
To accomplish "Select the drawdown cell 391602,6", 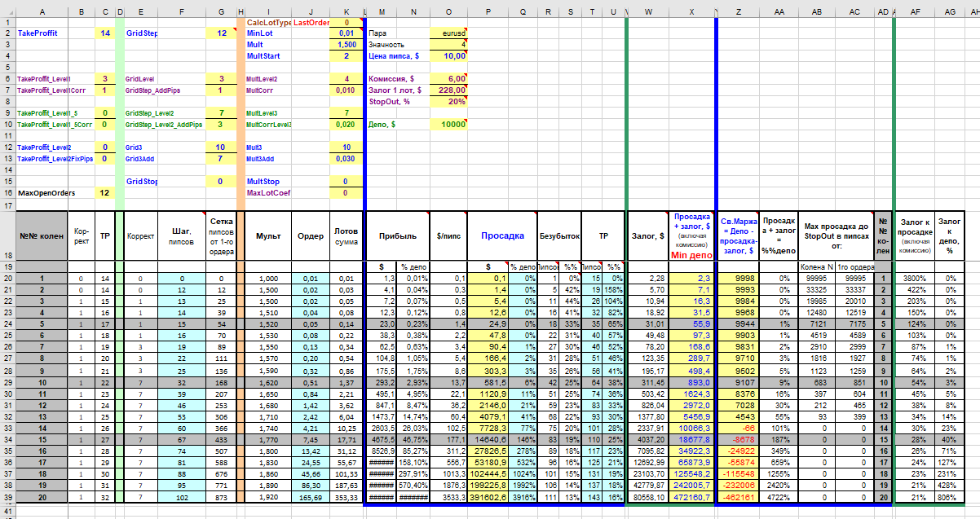I will coord(488,496).
